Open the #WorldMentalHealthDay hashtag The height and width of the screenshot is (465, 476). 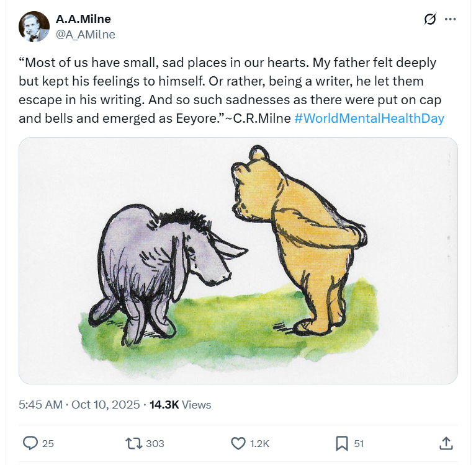(x=369, y=118)
